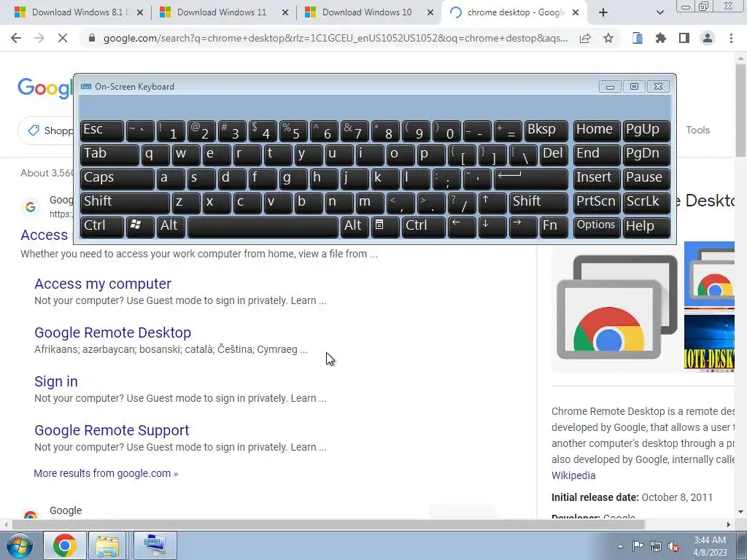This screenshot has width=747, height=560.
Task: Click the Bksp key
Action: point(546,131)
